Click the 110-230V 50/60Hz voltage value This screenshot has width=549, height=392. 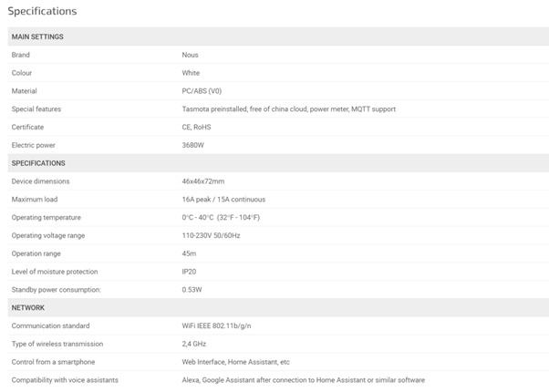[x=212, y=235]
